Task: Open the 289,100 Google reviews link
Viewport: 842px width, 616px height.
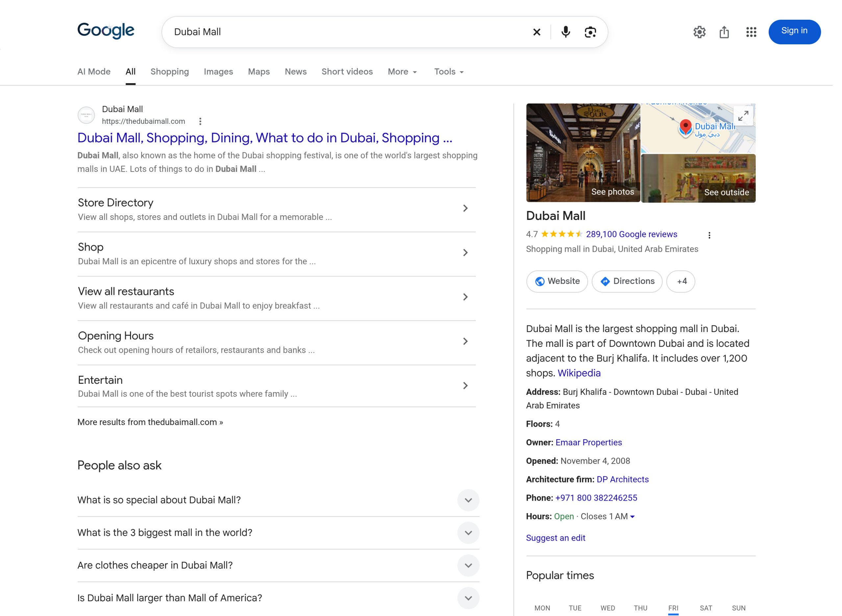Action: pyautogui.click(x=631, y=235)
